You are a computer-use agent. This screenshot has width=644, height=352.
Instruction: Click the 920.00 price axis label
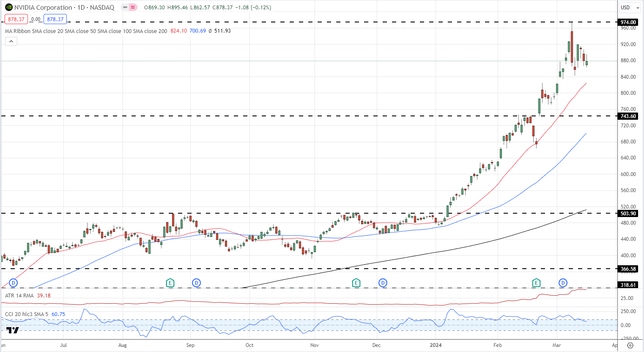[x=628, y=44]
